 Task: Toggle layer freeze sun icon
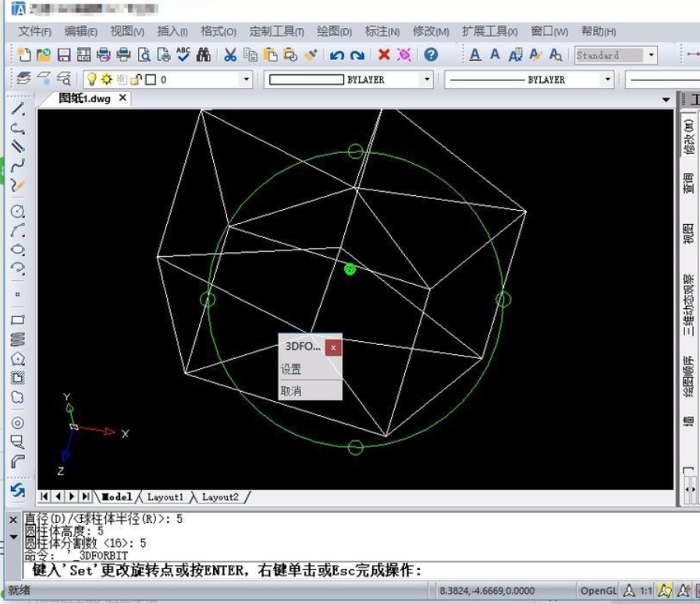click(x=107, y=79)
